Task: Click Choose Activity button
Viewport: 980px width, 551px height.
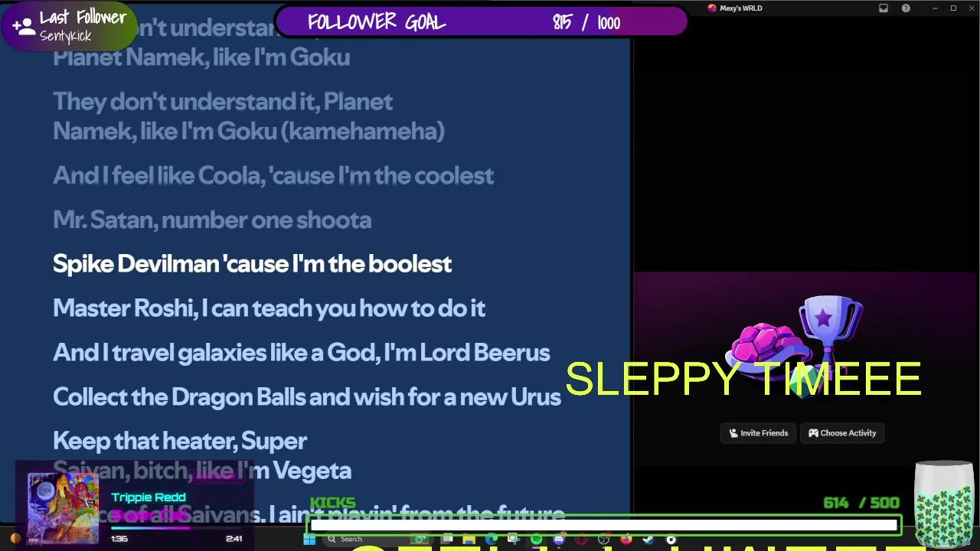Action: click(842, 433)
